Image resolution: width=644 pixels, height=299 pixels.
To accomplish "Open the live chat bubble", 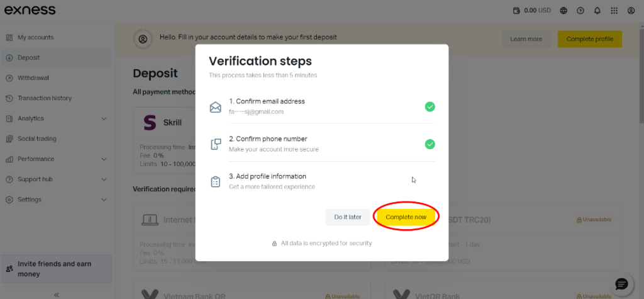I will click(621, 283).
